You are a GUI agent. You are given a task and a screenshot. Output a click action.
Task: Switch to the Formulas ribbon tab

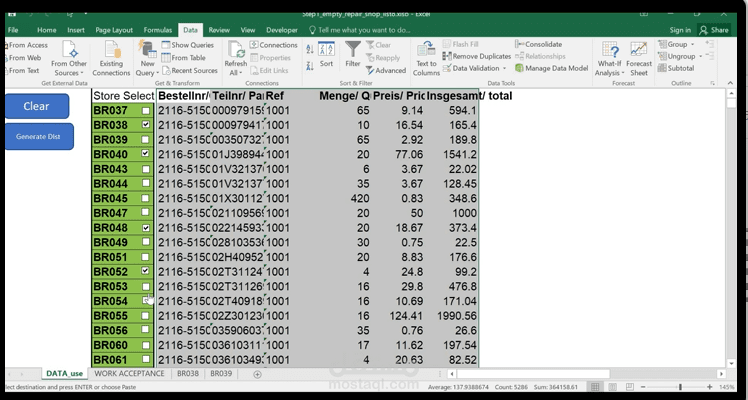157,30
